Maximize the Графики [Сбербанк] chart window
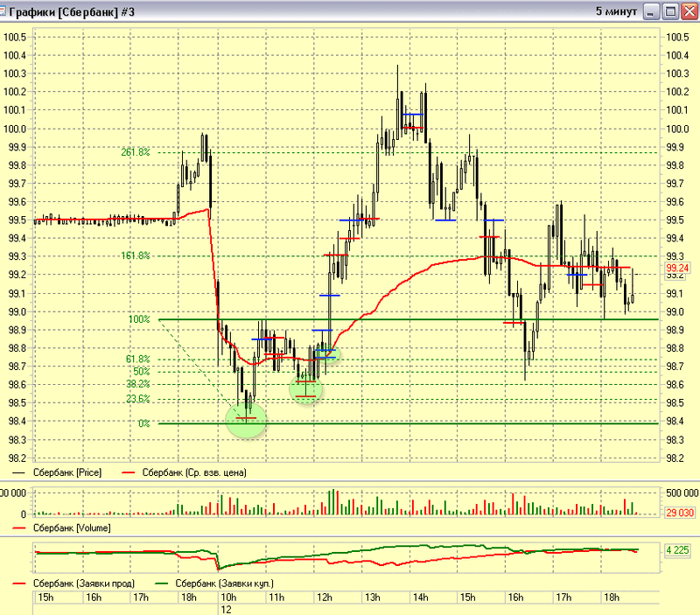 pos(669,11)
